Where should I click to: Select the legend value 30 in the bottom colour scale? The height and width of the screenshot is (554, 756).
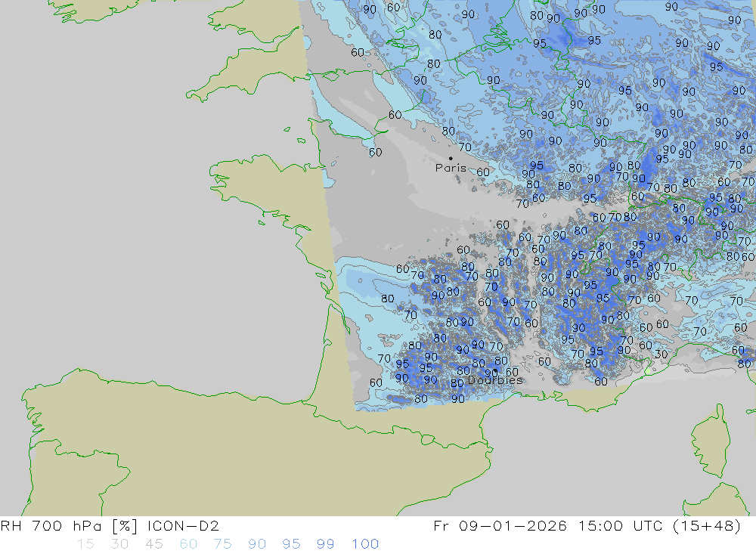[x=119, y=544]
